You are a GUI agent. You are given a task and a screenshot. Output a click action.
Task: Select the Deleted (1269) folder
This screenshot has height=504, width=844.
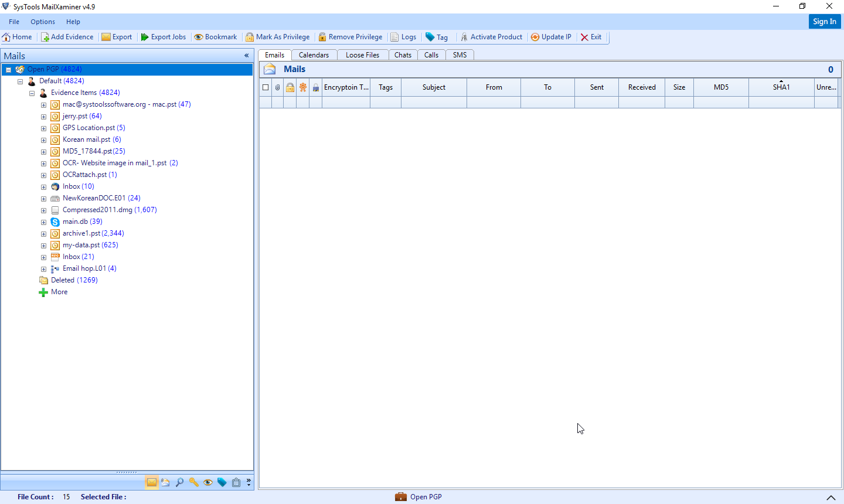(74, 280)
